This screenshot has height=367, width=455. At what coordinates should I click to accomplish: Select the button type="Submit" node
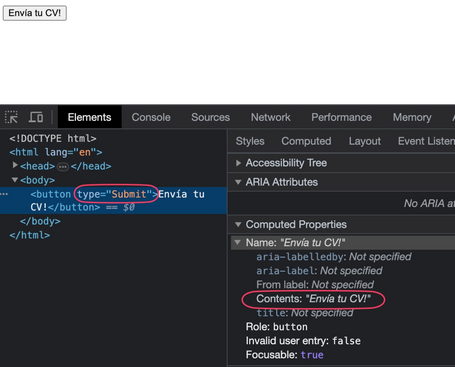[x=113, y=201]
